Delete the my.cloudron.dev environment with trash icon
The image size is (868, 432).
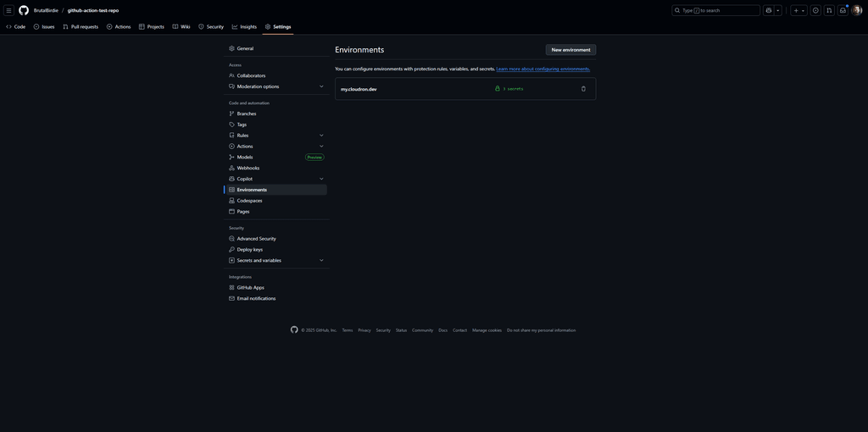[x=583, y=89]
